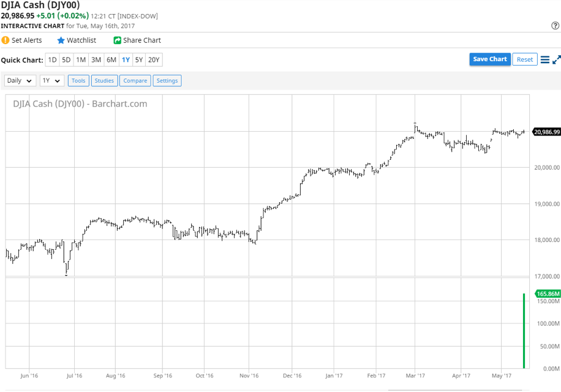Click the 20,986.99 price label
Image resolution: width=561 pixels, height=392 pixels.
[546, 132]
